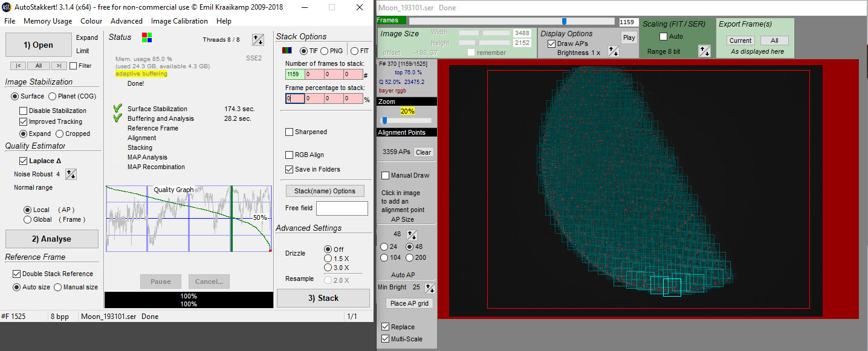
Task: Change Noise Robust value spinner
Action: [71, 174]
